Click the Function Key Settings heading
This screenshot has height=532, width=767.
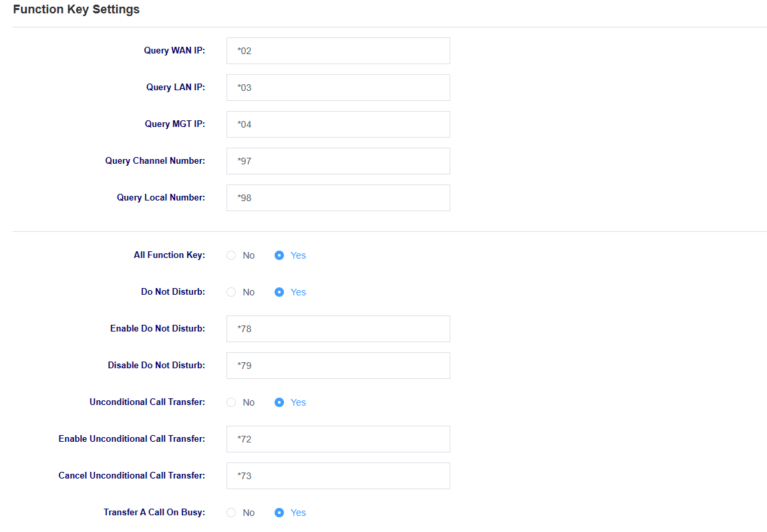coord(76,9)
